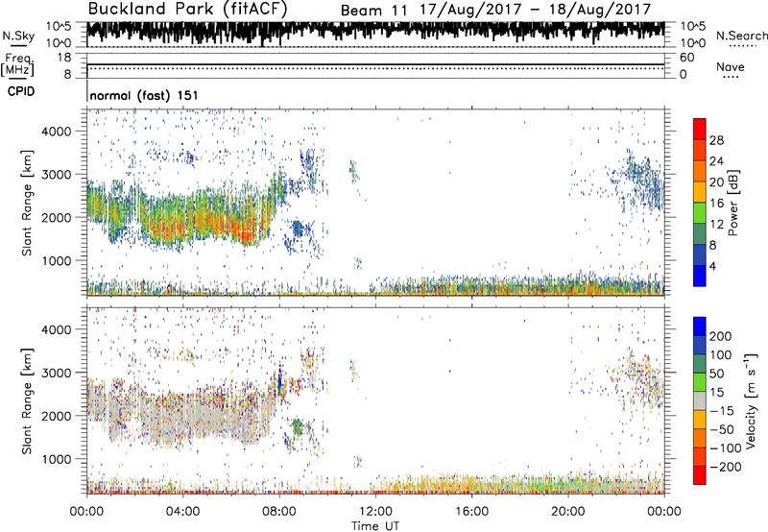Click the '60' tick on Nave axis
This screenshot has height=532, width=768.
click(x=686, y=58)
